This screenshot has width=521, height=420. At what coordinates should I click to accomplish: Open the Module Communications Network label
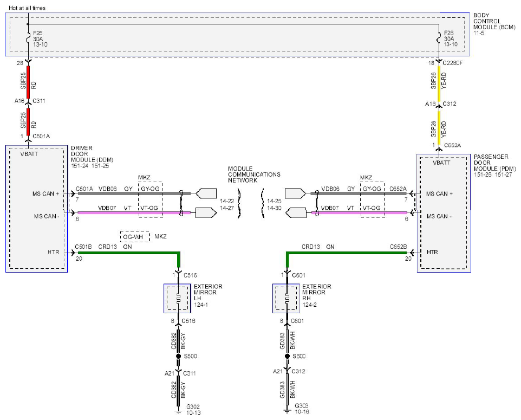(x=254, y=175)
